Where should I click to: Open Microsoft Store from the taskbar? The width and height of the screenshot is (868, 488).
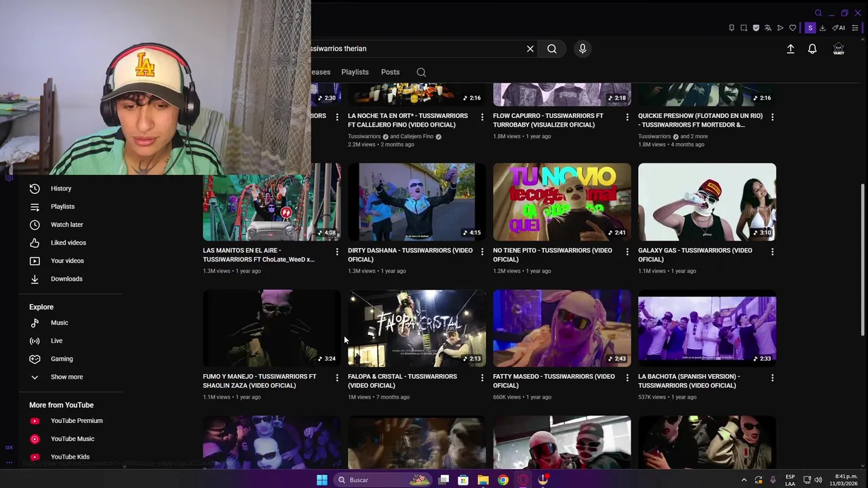click(463, 480)
